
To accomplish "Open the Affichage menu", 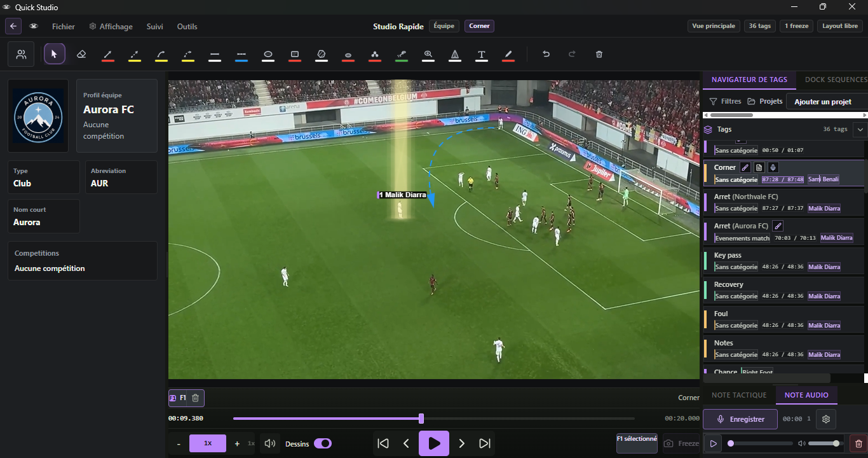I will [111, 27].
